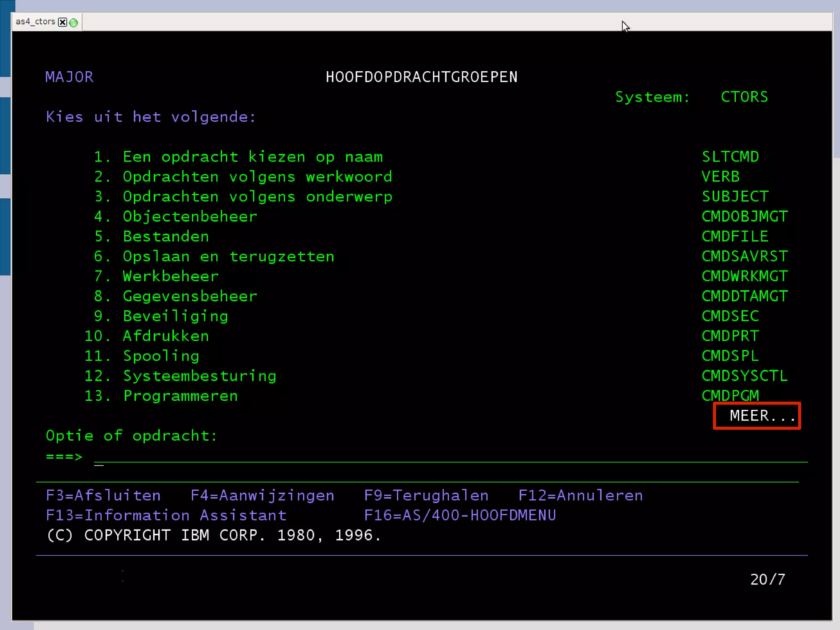This screenshot has width=840, height=630.
Task: Click F4=Aanwijzingen function key label
Action: tap(262, 495)
